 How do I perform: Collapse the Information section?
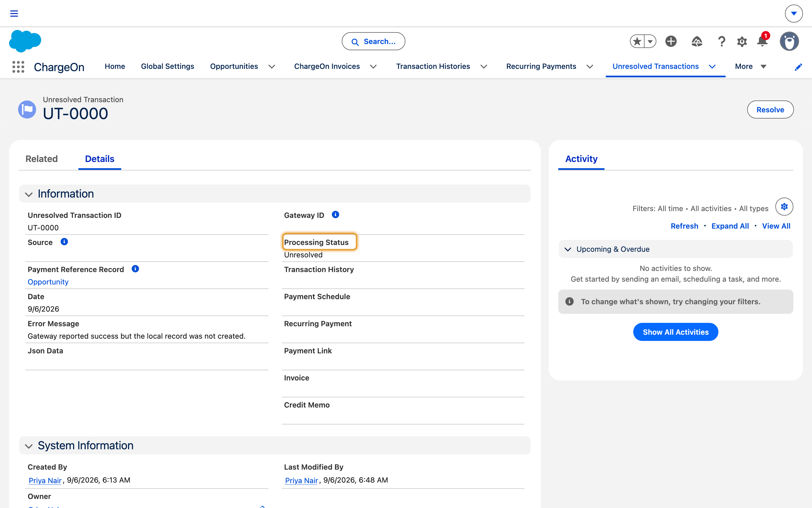click(29, 194)
